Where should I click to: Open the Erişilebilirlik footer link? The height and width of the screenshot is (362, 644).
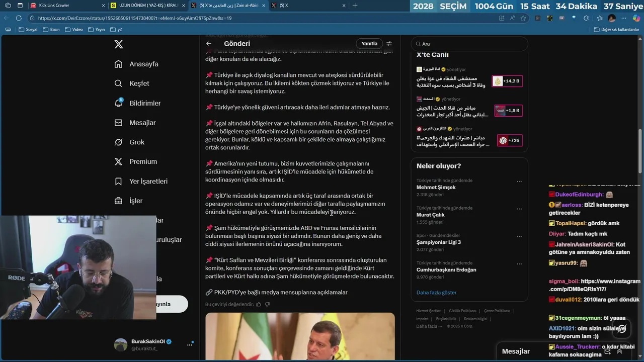(446, 319)
